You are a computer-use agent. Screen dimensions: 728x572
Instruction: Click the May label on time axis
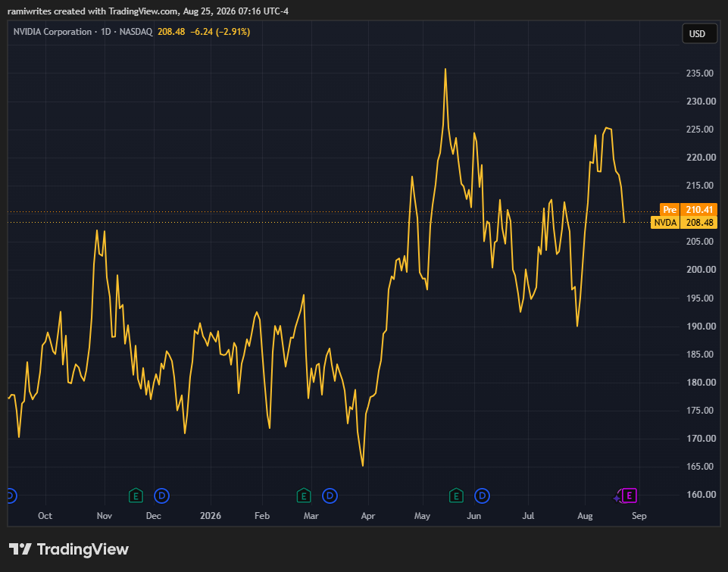tap(423, 516)
